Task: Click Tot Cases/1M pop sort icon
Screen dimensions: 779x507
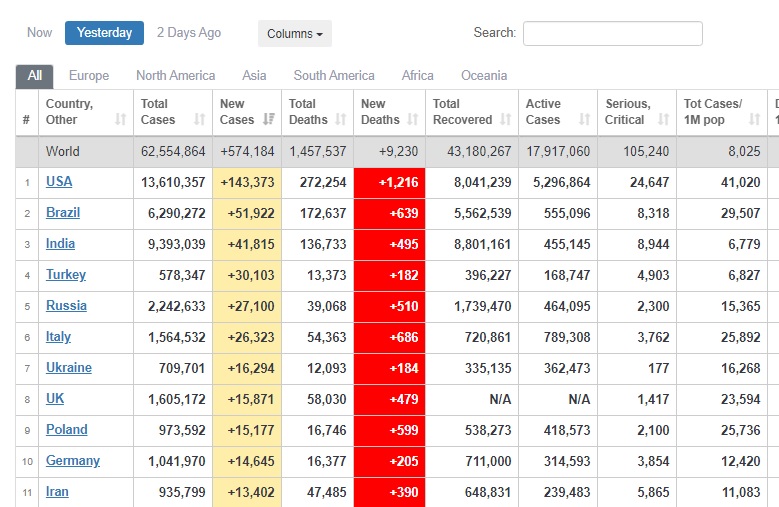Action: tap(756, 120)
